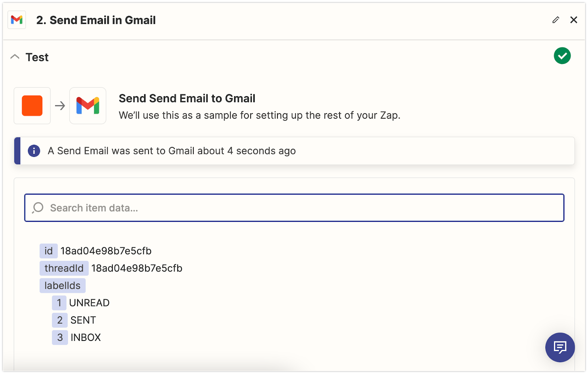Screen dimensions: 588x374
Task: Collapse the Test section chevron
Action: (15, 57)
